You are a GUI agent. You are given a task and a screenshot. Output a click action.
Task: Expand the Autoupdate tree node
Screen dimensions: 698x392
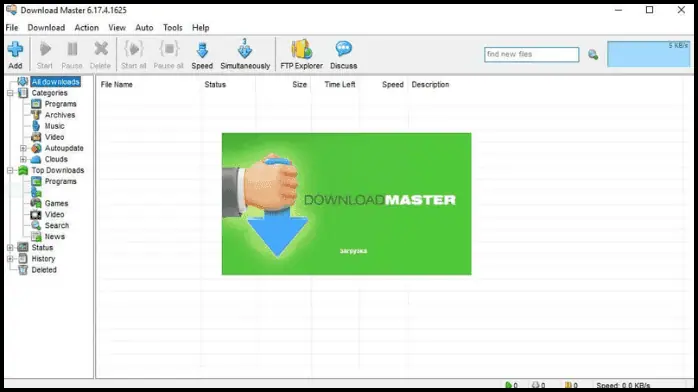click(x=23, y=148)
